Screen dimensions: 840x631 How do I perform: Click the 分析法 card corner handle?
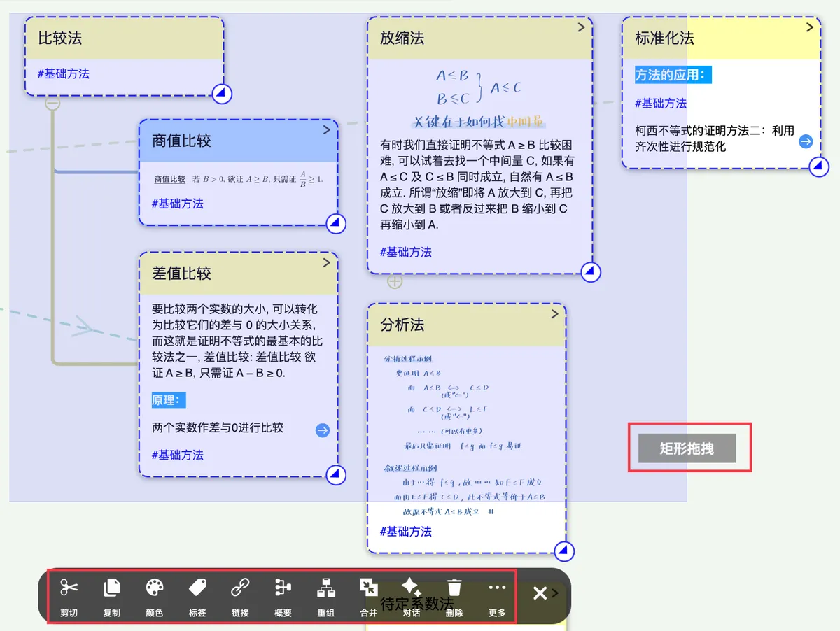pos(564,551)
